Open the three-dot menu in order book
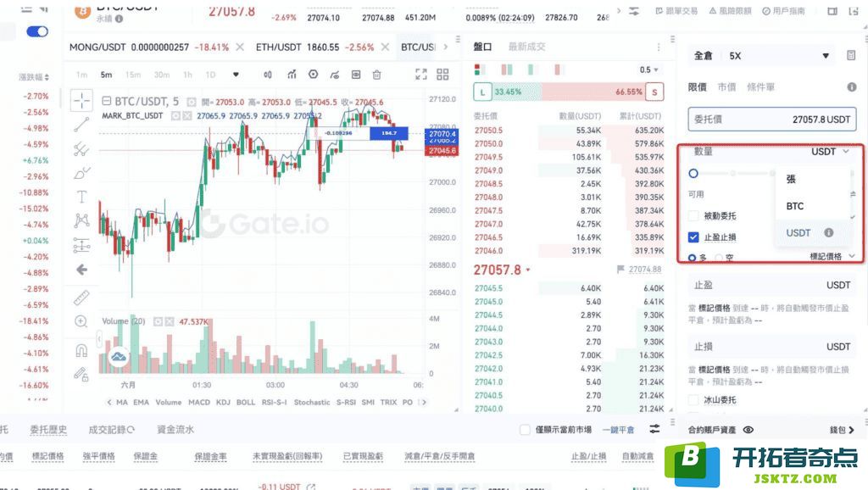Image resolution: width=868 pixels, height=490 pixels. [x=658, y=47]
